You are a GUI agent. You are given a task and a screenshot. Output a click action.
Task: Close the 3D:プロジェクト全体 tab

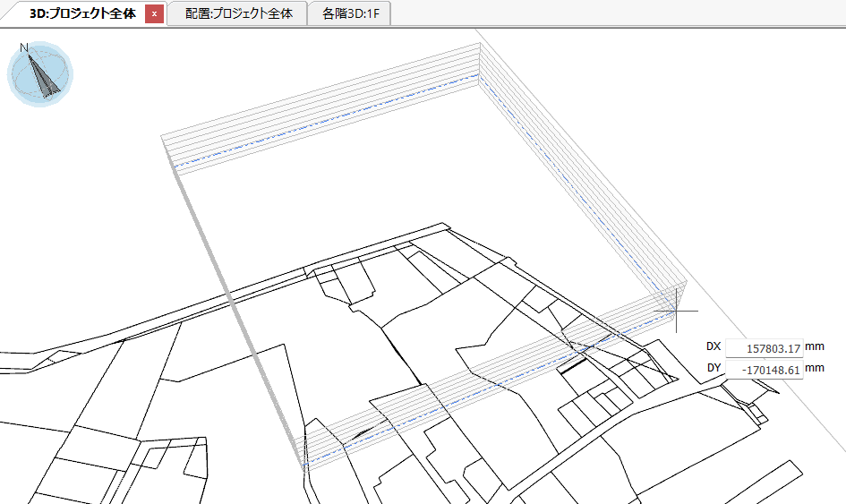pyautogui.click(x=154, y=14)
